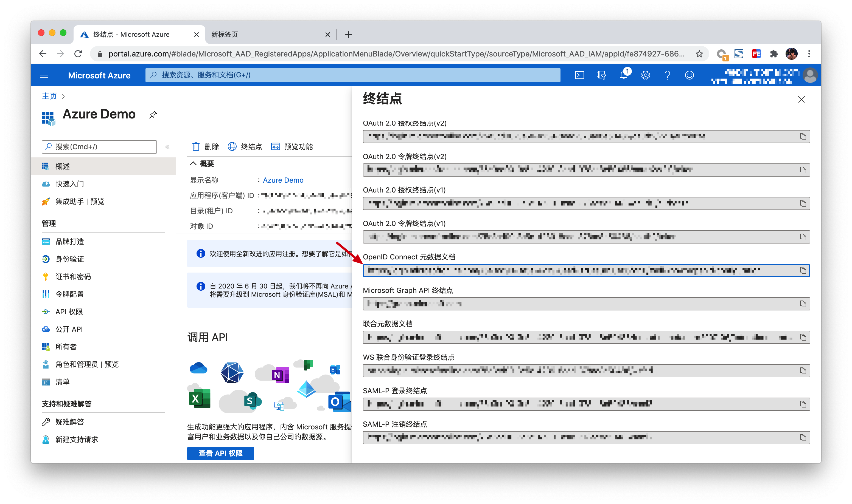Screen dimensions: 852x504
Task: Select 身份验证 in the sidebar menu
Action: (x=70, y=259)
